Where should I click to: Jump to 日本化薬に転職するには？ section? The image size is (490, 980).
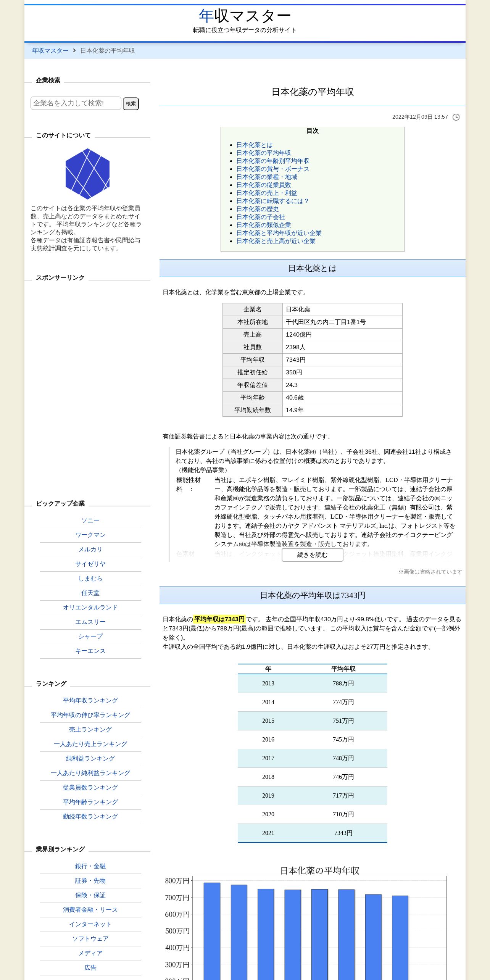pyautogui.click(x=273, y=201)
